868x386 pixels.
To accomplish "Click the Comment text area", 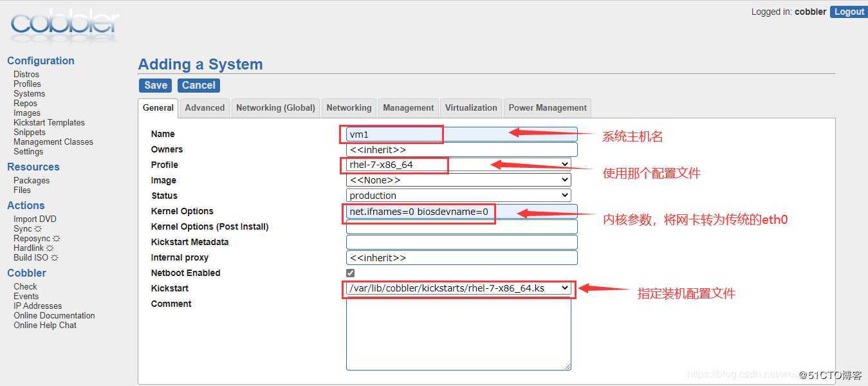I will [458, 334].
